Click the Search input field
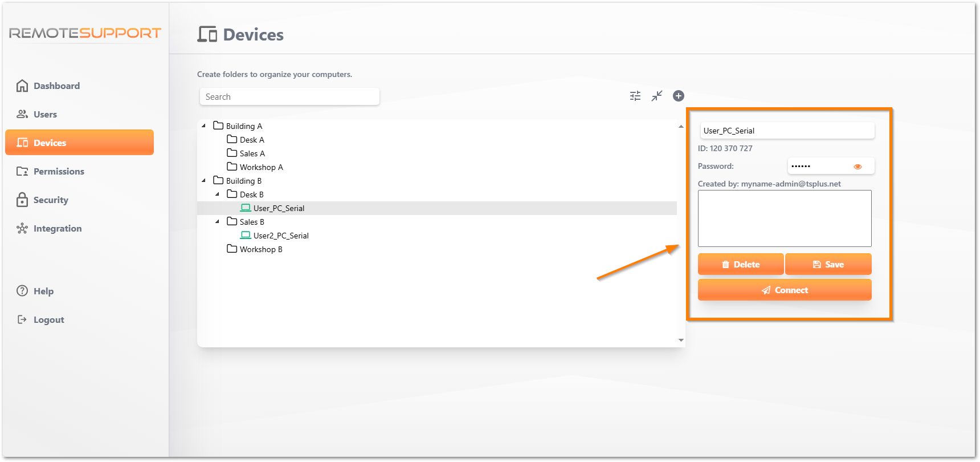Image resolution: width=980 pixels, height=462 pixels. point(289,97)
